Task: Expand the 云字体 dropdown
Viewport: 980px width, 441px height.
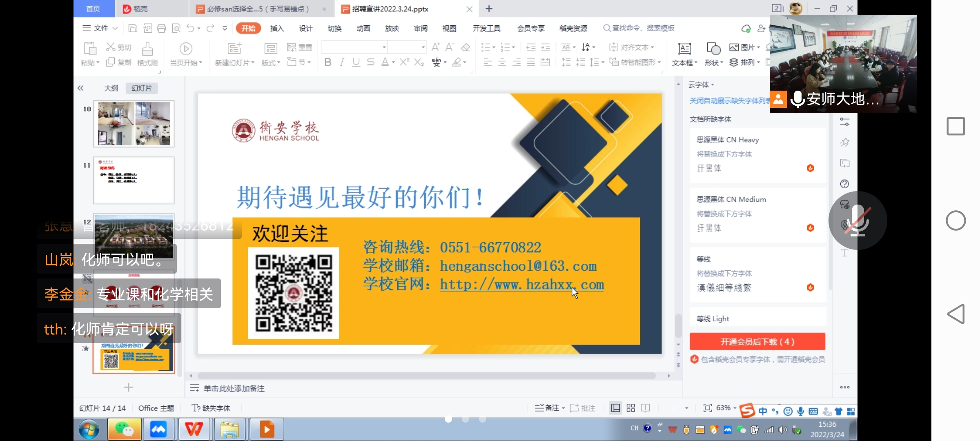Action: [x=701, y=85]
